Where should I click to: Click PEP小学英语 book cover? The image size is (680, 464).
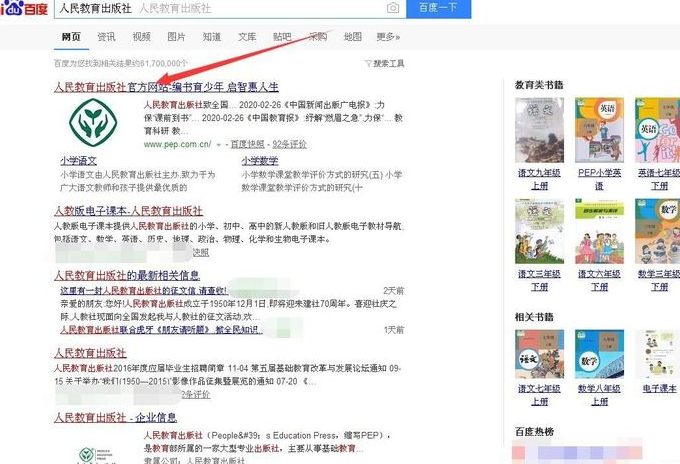pos(599,130)
